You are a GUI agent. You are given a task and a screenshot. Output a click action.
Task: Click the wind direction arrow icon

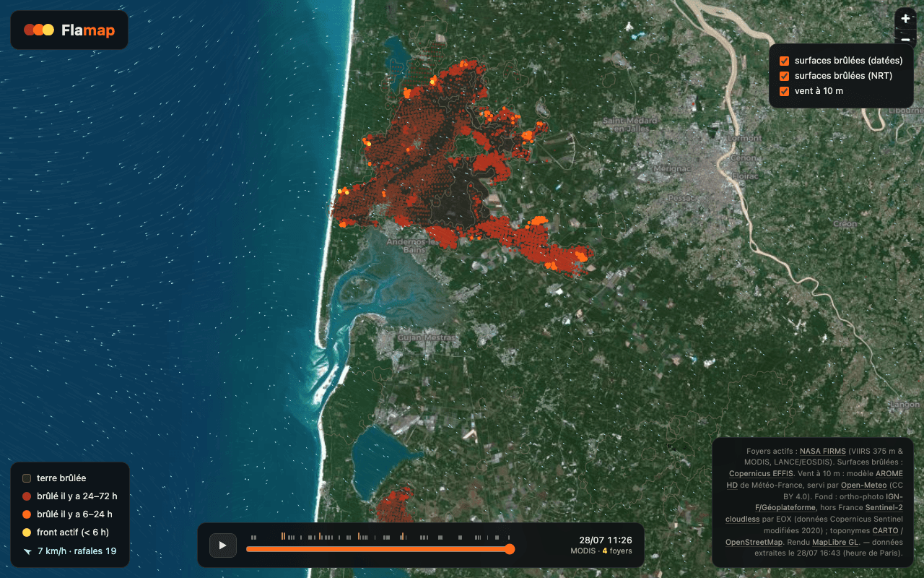(27, 551)
